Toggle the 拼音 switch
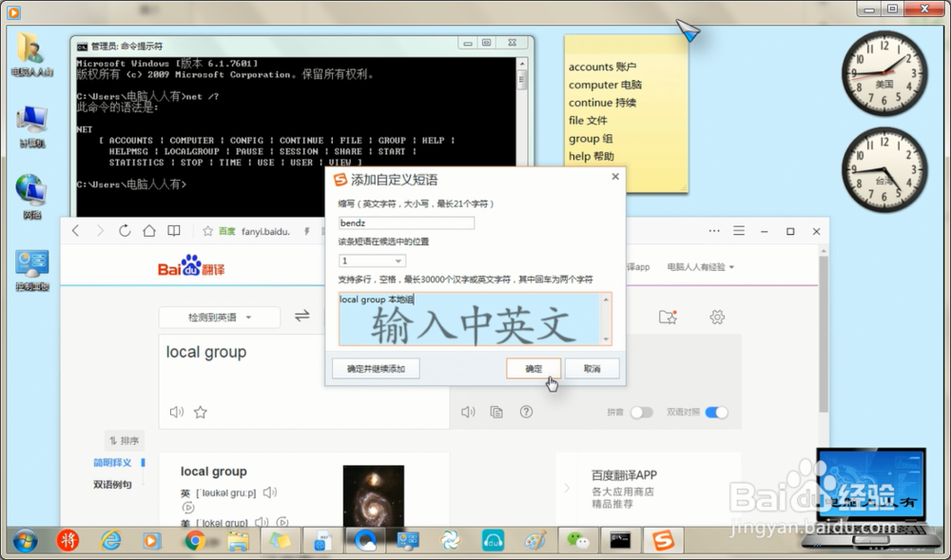The image size is (951, 560). [x=641, y=412]
